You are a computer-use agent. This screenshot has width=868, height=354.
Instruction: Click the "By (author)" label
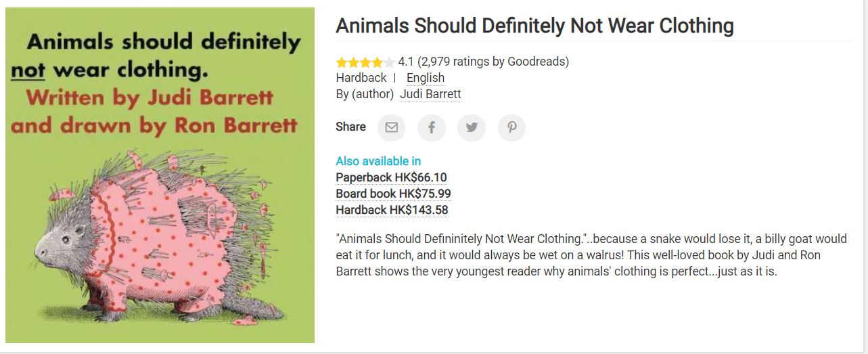point(365,94)
